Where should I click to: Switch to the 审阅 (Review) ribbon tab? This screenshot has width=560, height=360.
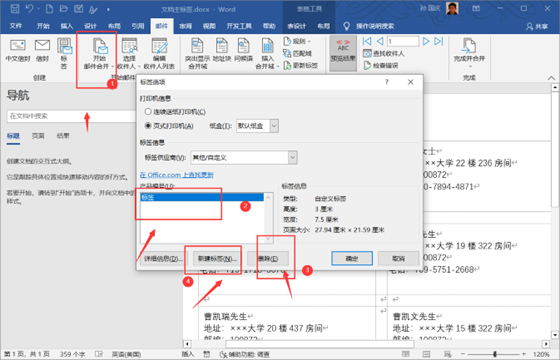coord(185,26)
